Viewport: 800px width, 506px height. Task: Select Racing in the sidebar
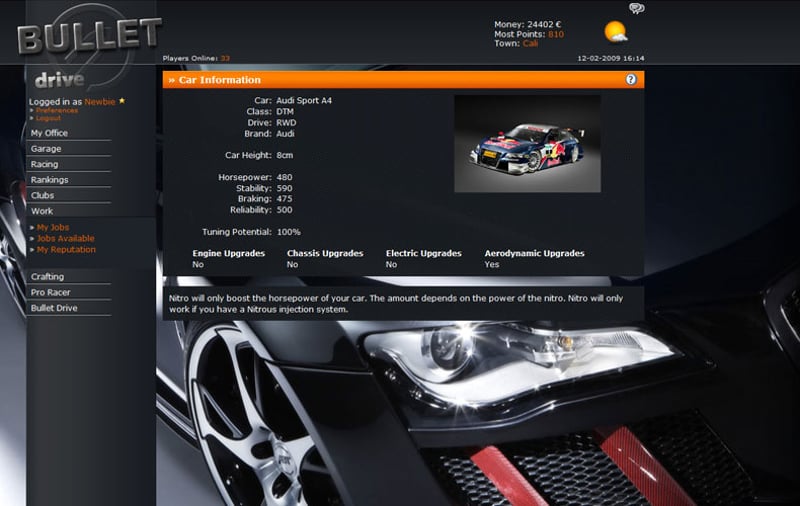[44, 164]
